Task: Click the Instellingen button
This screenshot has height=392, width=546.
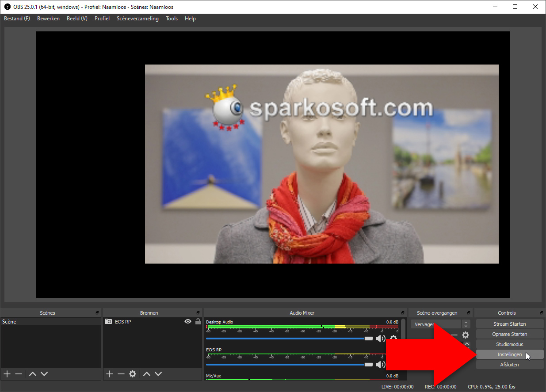Action: (509, 354)
